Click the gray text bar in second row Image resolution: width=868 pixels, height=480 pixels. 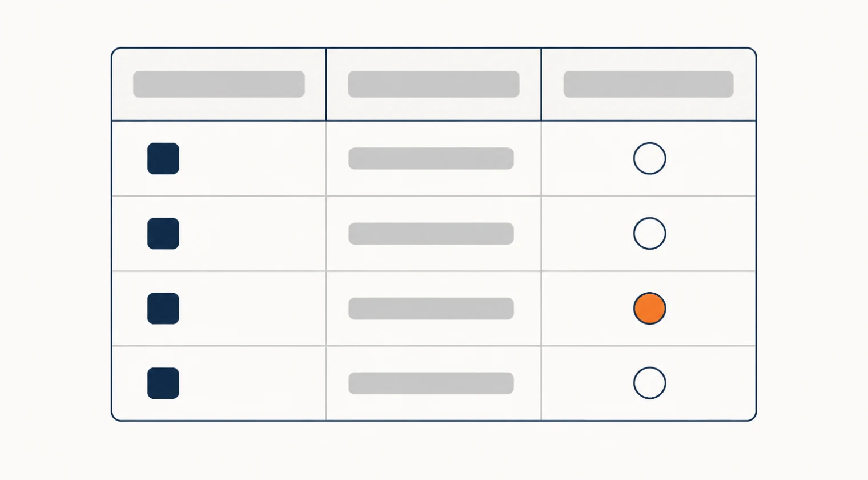[x=431, y=233]
